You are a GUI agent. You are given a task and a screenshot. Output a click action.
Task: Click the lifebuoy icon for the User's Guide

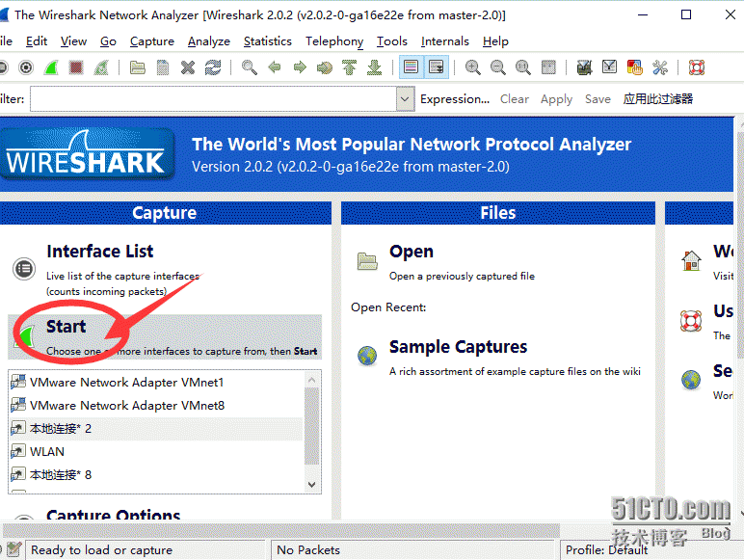point(691,321)
